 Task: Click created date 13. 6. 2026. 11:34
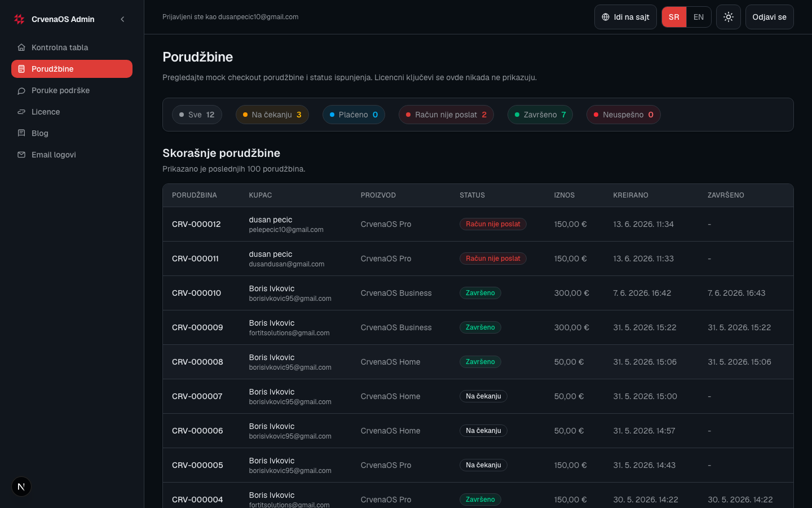click(643, 224)
